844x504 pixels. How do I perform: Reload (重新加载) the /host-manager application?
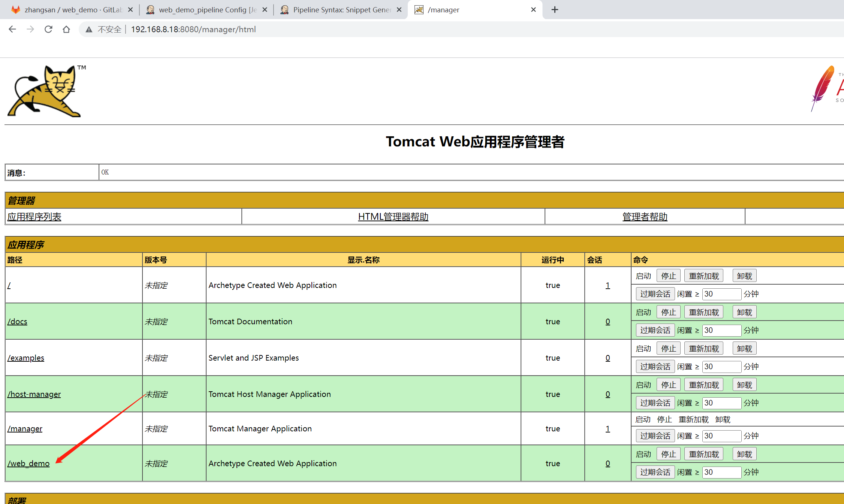pyautogui.click(x=704, y=385)
